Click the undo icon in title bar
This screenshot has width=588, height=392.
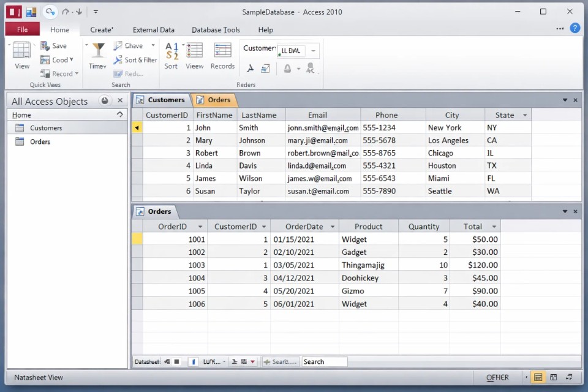pyautogui.click(x=50, y=12)
